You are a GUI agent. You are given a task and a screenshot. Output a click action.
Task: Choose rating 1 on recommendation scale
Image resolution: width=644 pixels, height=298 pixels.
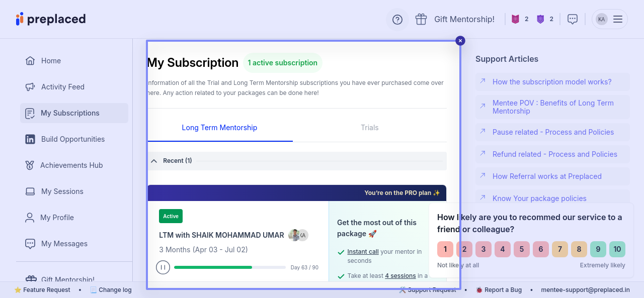point(445,249)
